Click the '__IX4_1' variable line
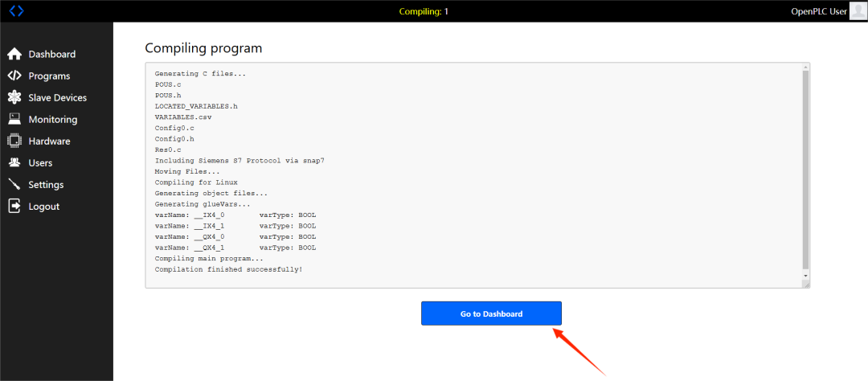Screen dimensions: 868x381 (235, 226)
